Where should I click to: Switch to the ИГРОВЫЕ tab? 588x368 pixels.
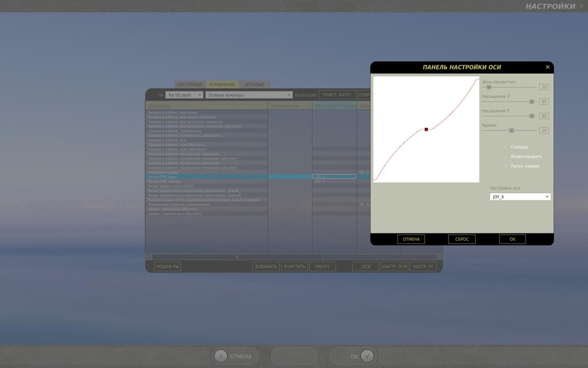click(254, 84)
